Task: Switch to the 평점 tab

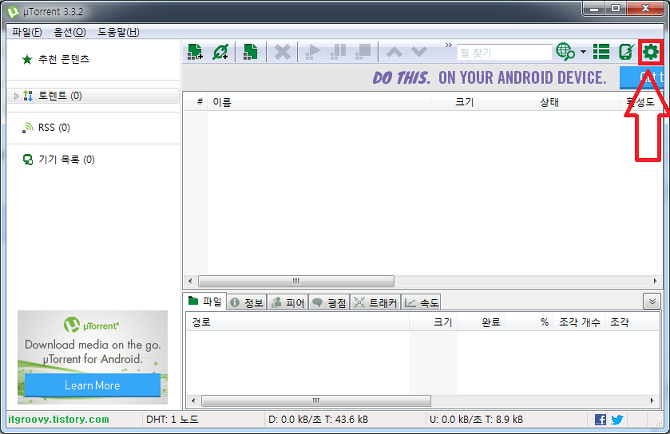Action: coord(329,302)
